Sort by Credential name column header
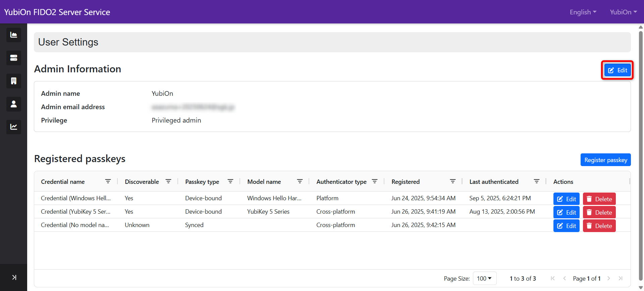 (63, 181)
